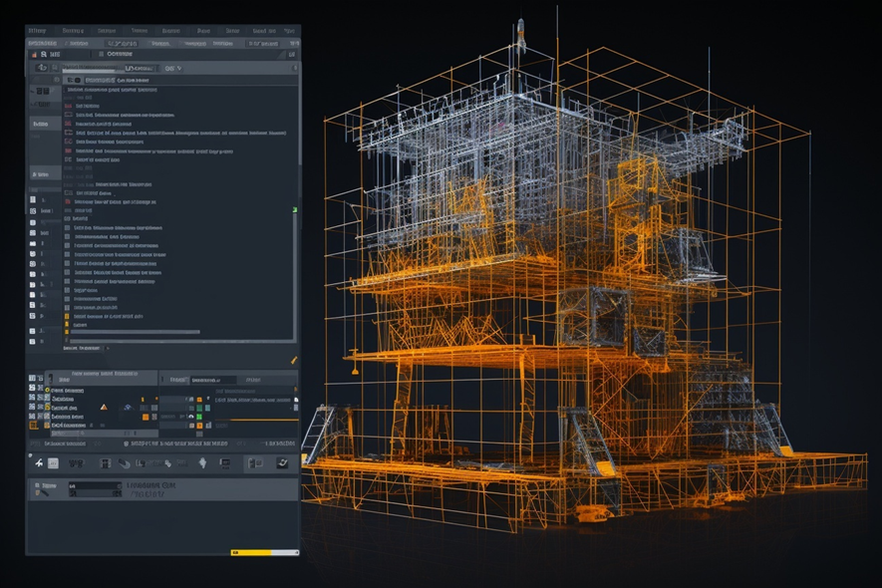Open the leftmost menu in the menu bar

click(38, 31)
